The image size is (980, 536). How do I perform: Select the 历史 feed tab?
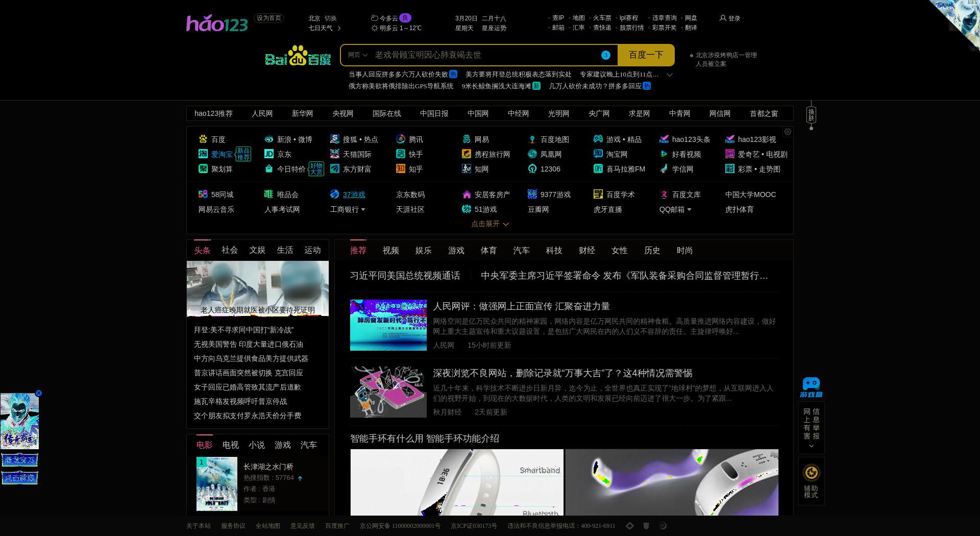[652, 251]
